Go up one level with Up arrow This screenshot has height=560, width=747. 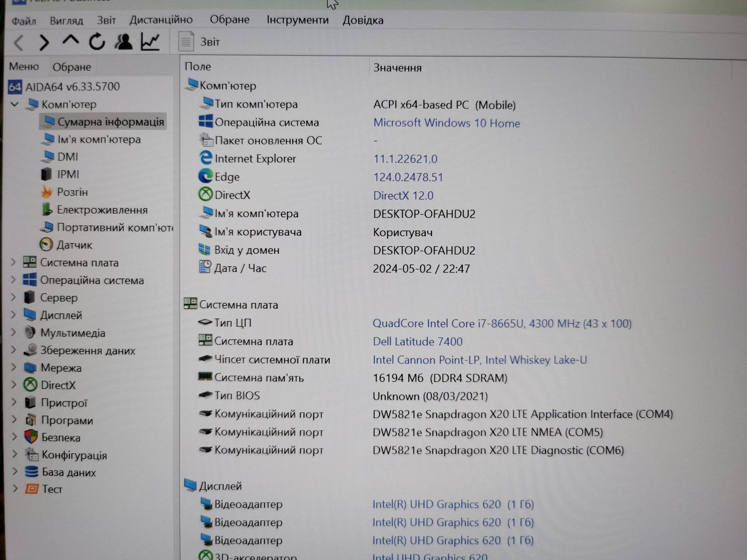click(x=70, y=41)
